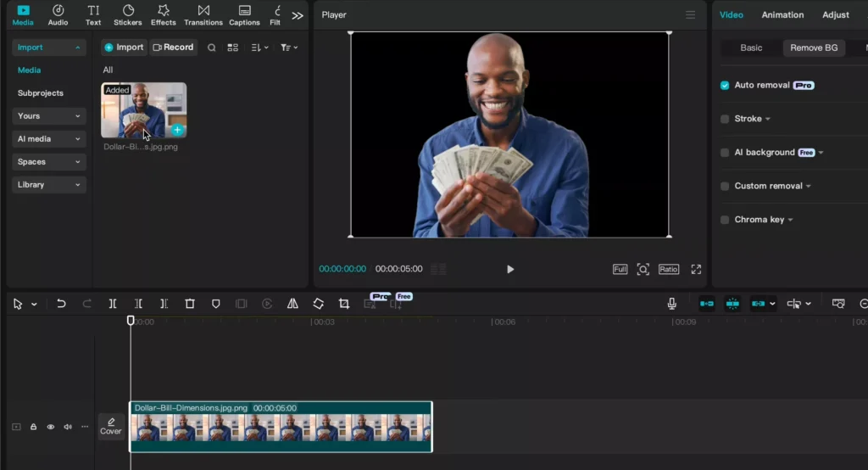
Task: Collapse the Import section in sidebar
Action: (48, 48)
